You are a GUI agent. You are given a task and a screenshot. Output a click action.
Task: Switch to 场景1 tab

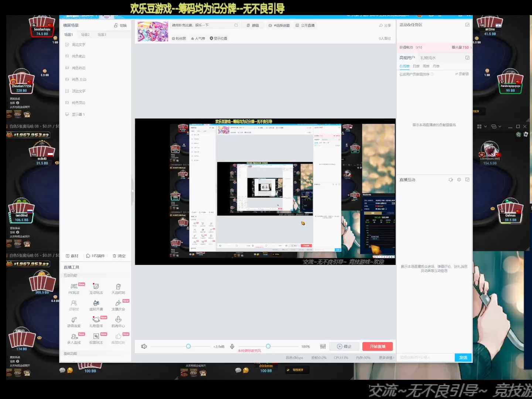tap(68, 34)
